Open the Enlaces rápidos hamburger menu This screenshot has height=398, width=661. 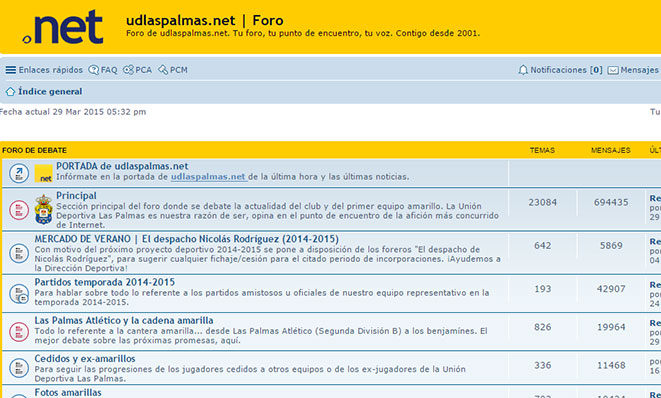click(x=11, y=70)
